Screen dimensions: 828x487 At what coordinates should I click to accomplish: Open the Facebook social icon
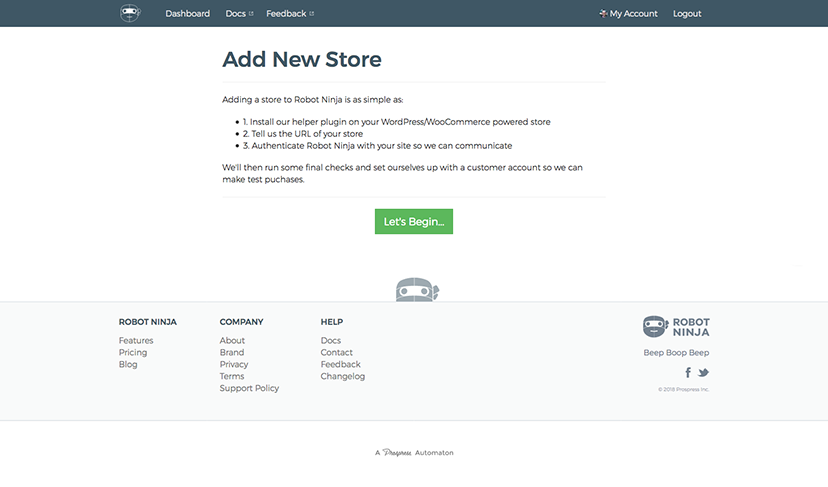[688, 373]
